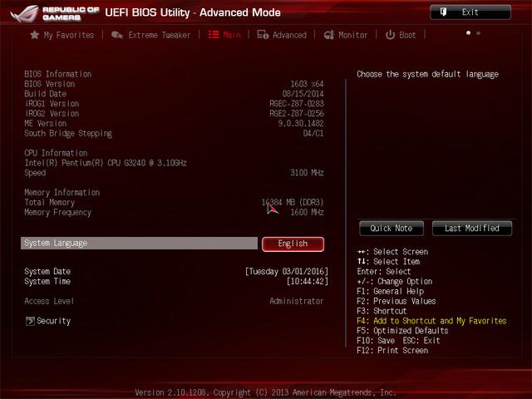The width and height of the screenshot is (532, 399).
Task: Click the Monitor tab fan icon
Action: [329, 35]
